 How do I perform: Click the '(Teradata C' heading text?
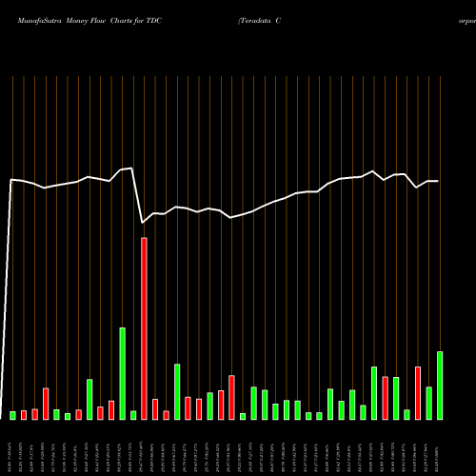point(260,21)
